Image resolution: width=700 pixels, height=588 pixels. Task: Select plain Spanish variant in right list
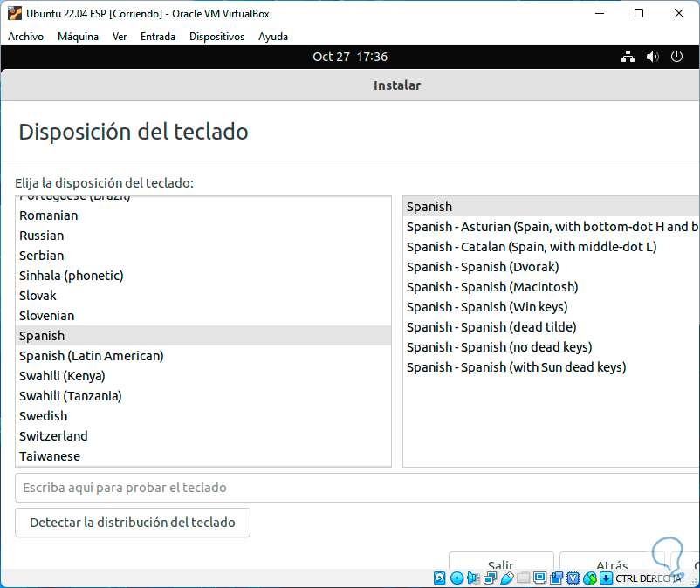552,207
